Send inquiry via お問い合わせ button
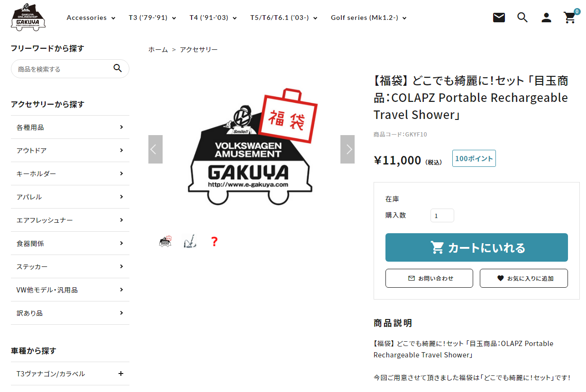Screen dimensions: 586x392 429,278
